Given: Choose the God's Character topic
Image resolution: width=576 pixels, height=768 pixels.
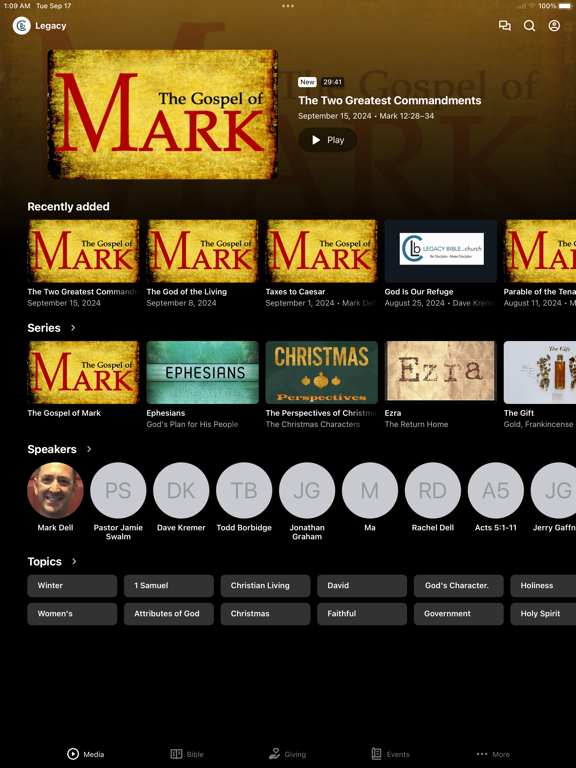Looking at the screenshot, I should click(x=458, y=586).
